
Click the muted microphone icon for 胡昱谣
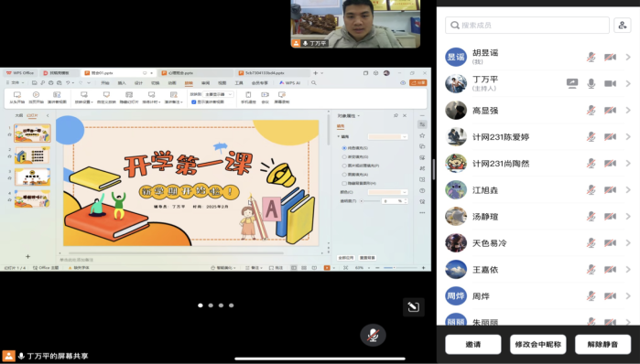click(x=591, y=57)
